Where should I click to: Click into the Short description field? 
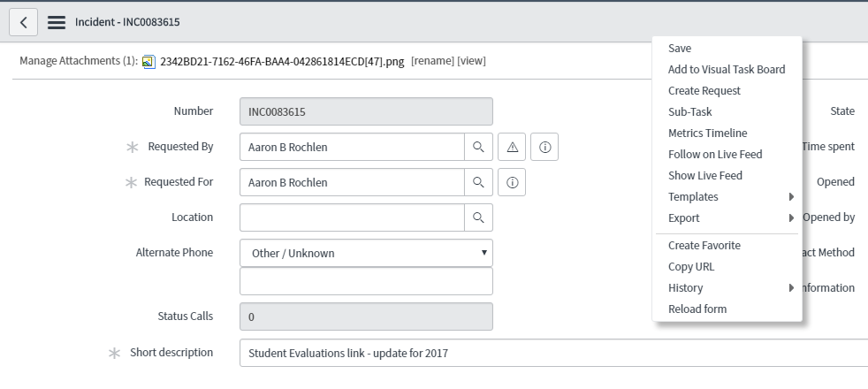[x=553, y=353]
